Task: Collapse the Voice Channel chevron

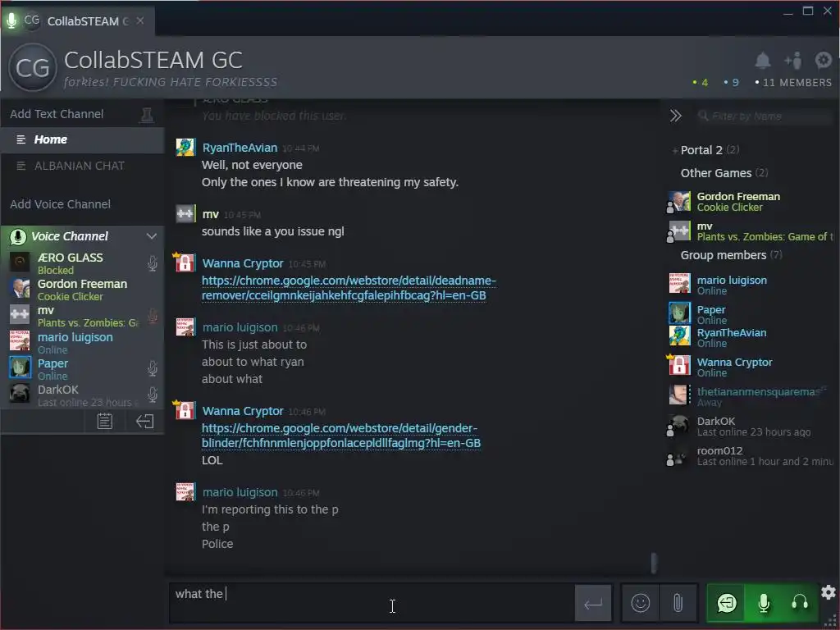Action: [x=152, y=236]
